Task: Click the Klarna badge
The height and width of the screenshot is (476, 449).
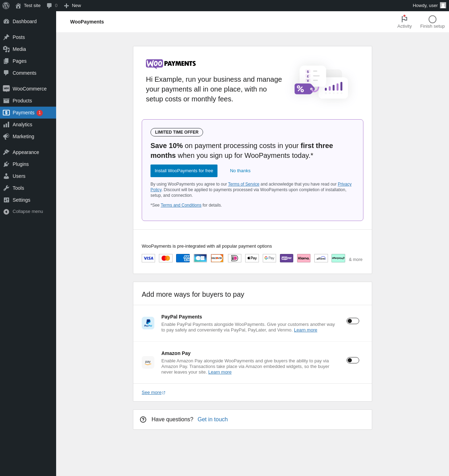Action: pyautogui.click(x=304, y=258)
